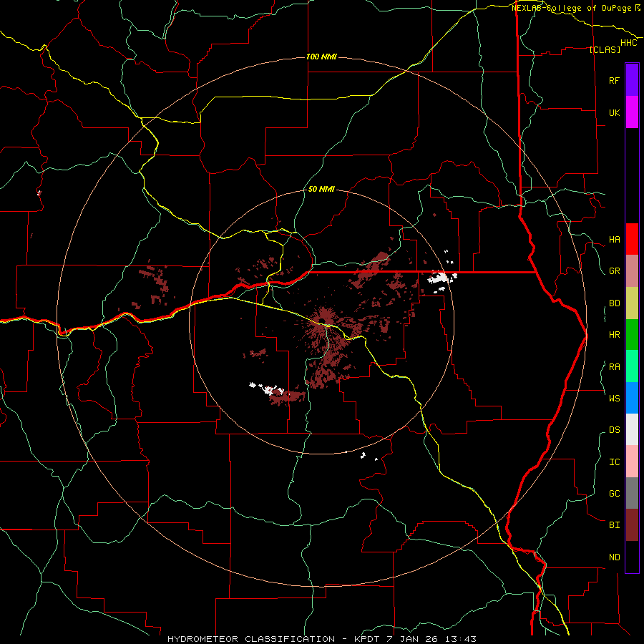The image size is (644, 644).
Task: Click the UK legend label
Action: pos(614,112)
